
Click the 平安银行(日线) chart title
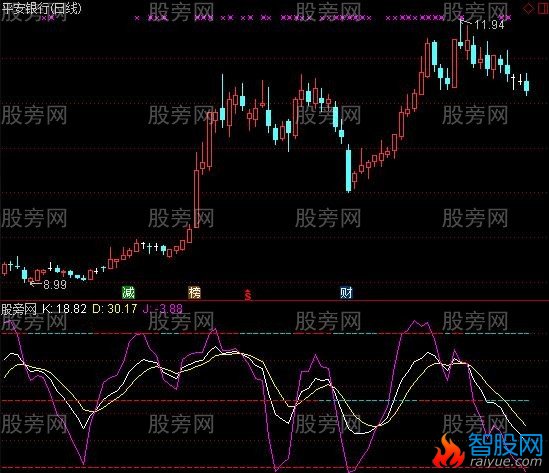click(x=41, y=8)
